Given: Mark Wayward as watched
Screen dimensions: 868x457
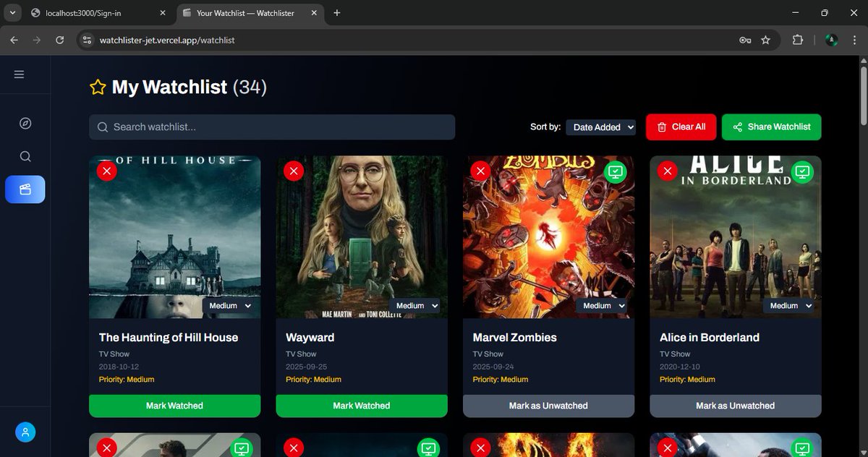Looking at the screenshot, I should coord(362,406).
